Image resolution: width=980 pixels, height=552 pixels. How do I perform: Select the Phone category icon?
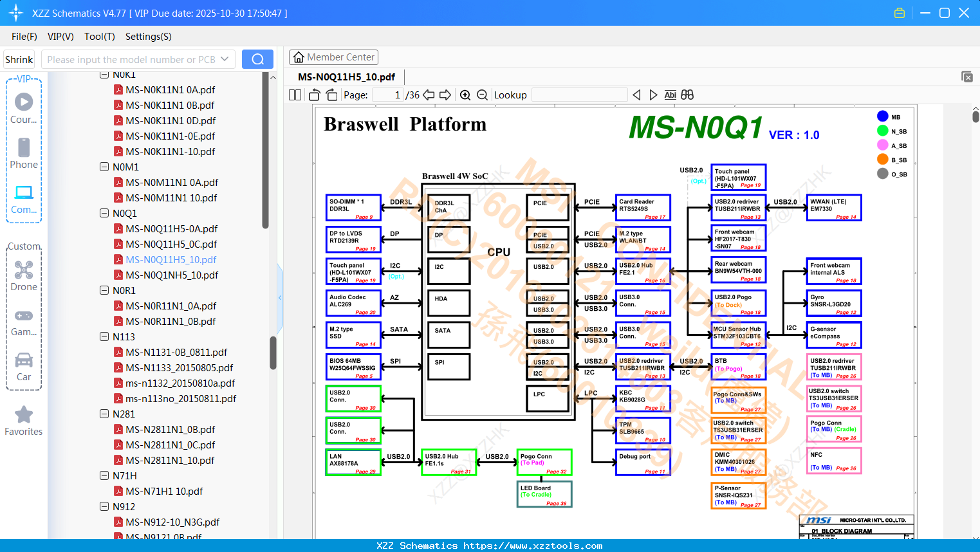[x=24, y=153]
